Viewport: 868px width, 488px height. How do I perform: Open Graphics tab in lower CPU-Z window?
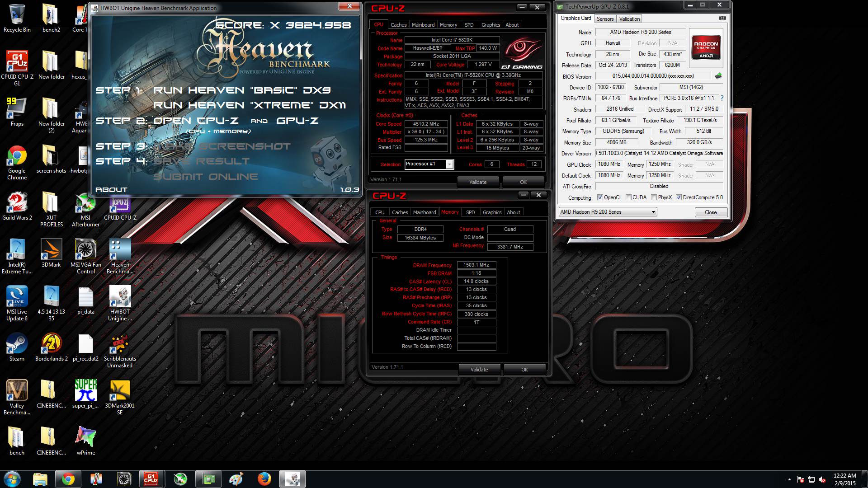(492, 212)
